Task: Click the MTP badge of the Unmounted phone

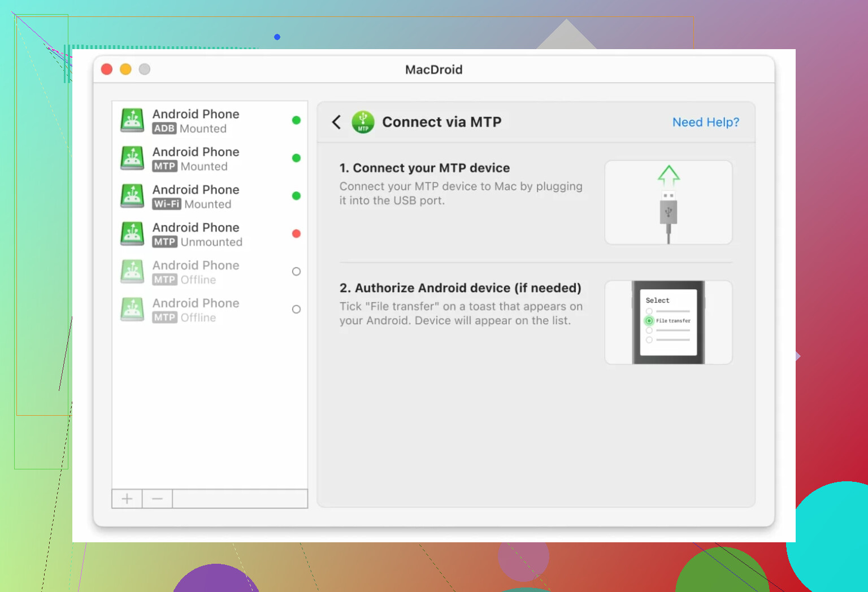Action: point(165,242)
